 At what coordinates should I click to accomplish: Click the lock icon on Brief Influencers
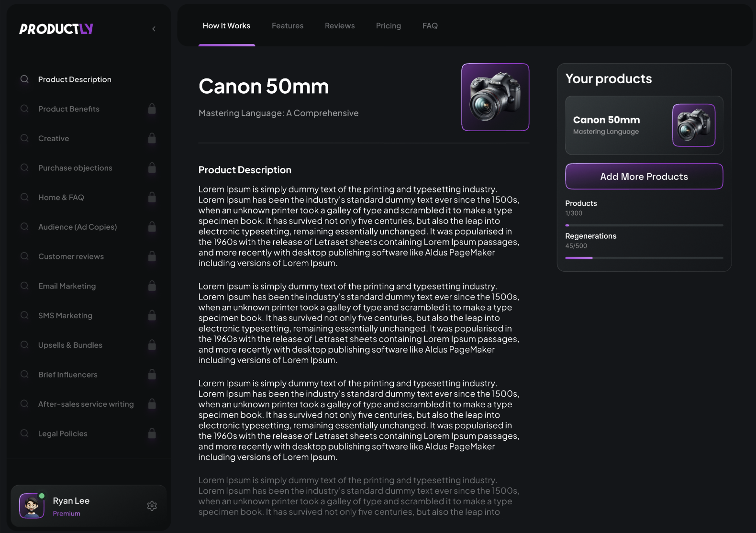coord(152,374)
